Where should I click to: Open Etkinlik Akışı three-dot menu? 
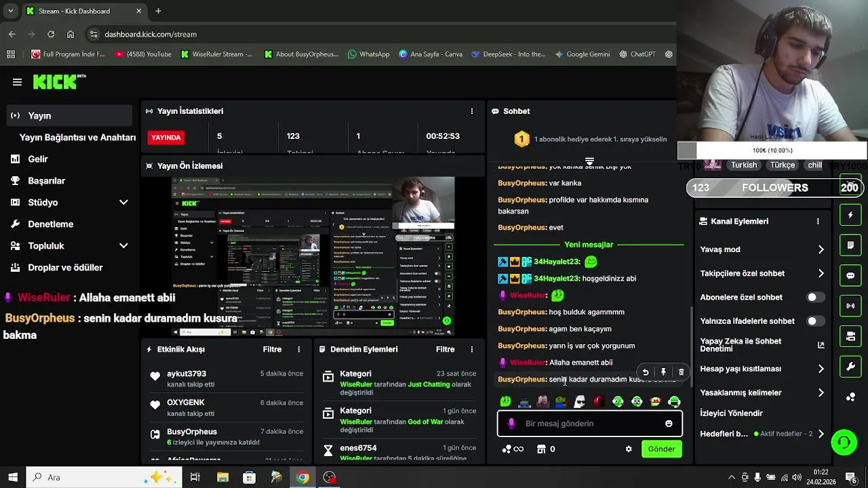click(x=298, y=349)
